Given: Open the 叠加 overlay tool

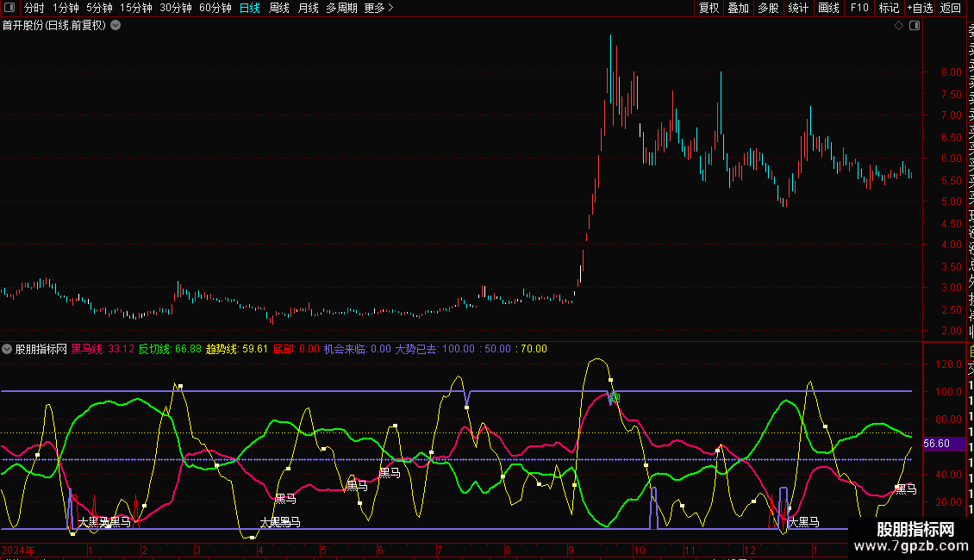Looking at the screenshot, I should click(738, 8).
